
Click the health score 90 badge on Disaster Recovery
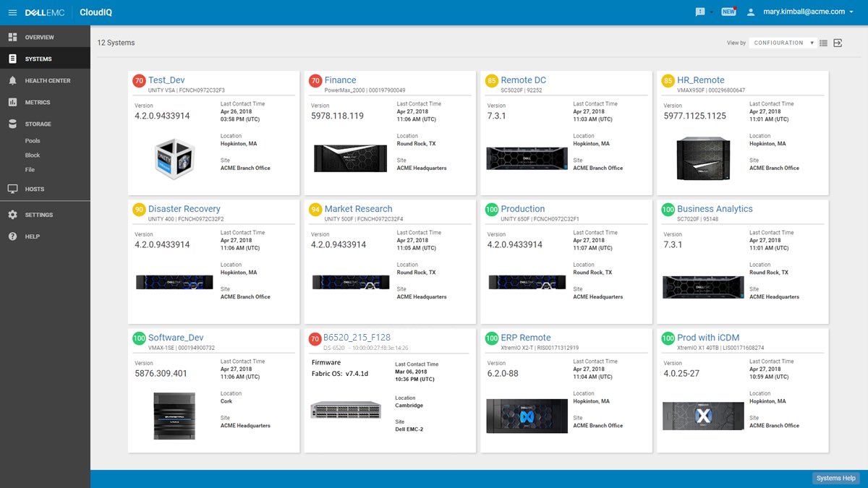click(x=139, y=210)
